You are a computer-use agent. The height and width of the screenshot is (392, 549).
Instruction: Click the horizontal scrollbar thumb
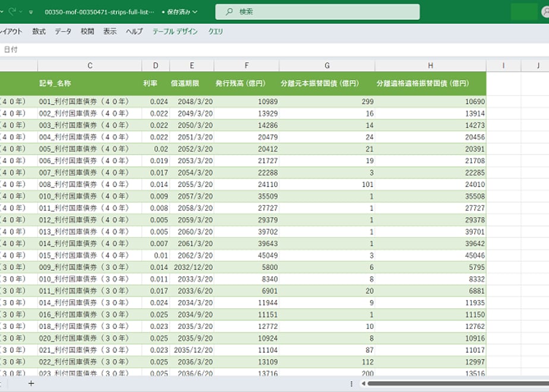(458, 384)
